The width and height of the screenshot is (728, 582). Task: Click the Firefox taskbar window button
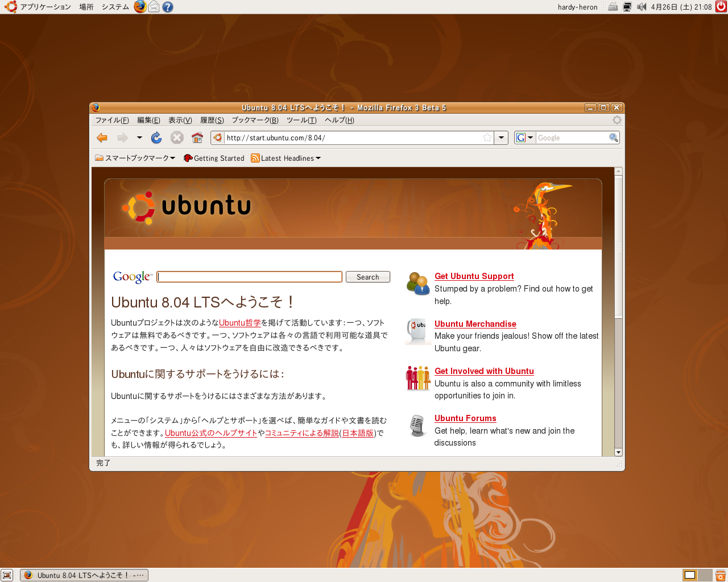tap(84, 575)
